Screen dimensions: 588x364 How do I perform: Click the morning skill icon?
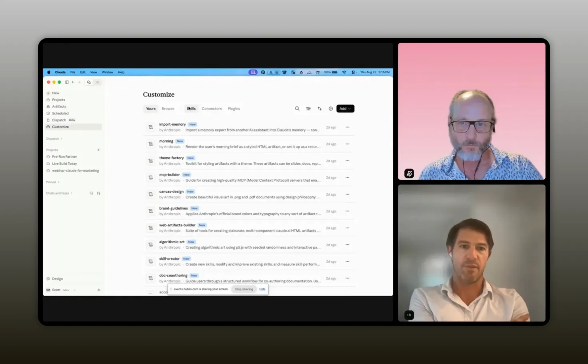click(151, 144)
